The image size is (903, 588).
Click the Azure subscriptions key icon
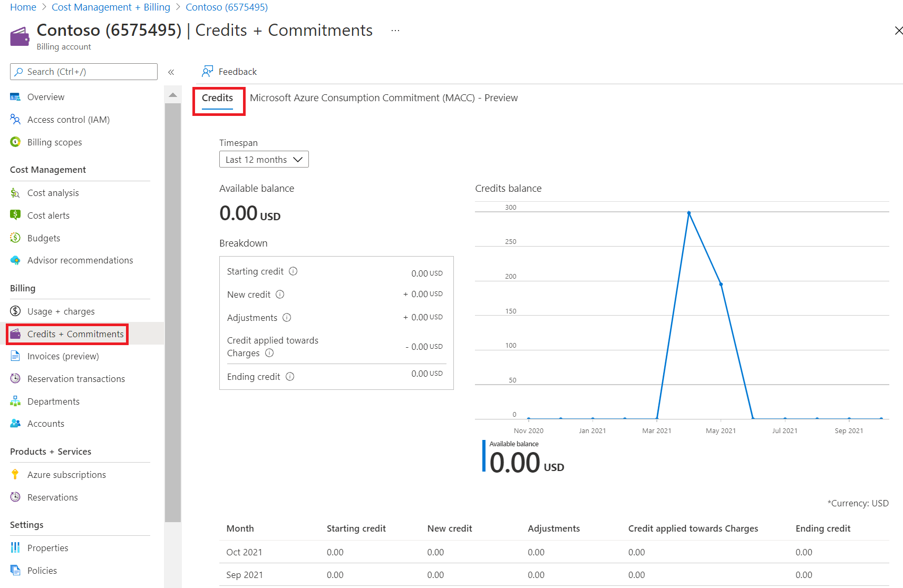(15, 475)
